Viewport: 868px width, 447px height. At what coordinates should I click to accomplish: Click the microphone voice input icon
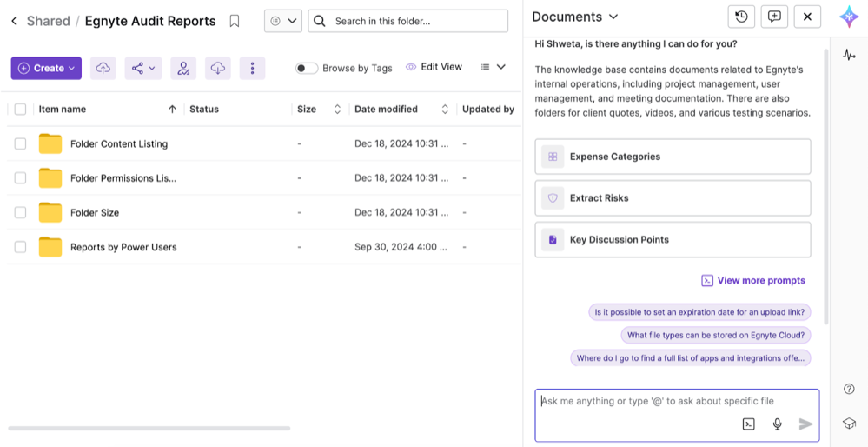(777, 424)
